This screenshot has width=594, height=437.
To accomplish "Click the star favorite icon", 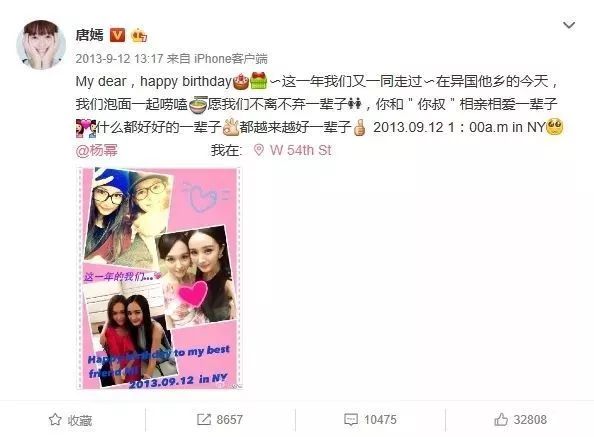I will (x=55, y=420).
